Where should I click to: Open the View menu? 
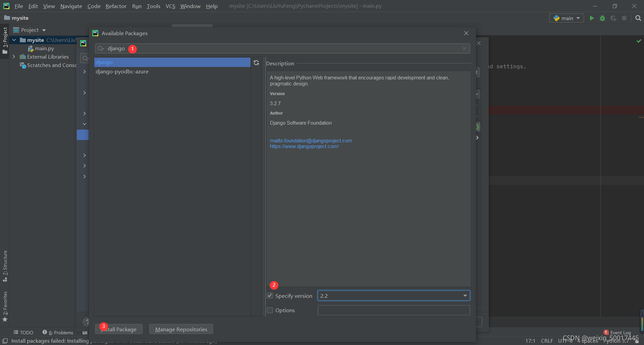click(x=49, y=6)
